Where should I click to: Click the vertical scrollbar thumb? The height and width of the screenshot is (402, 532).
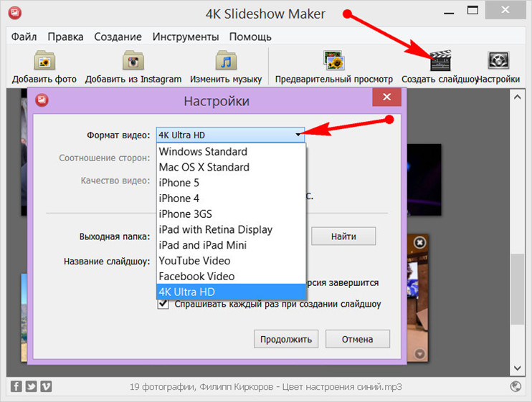[518, 289]
